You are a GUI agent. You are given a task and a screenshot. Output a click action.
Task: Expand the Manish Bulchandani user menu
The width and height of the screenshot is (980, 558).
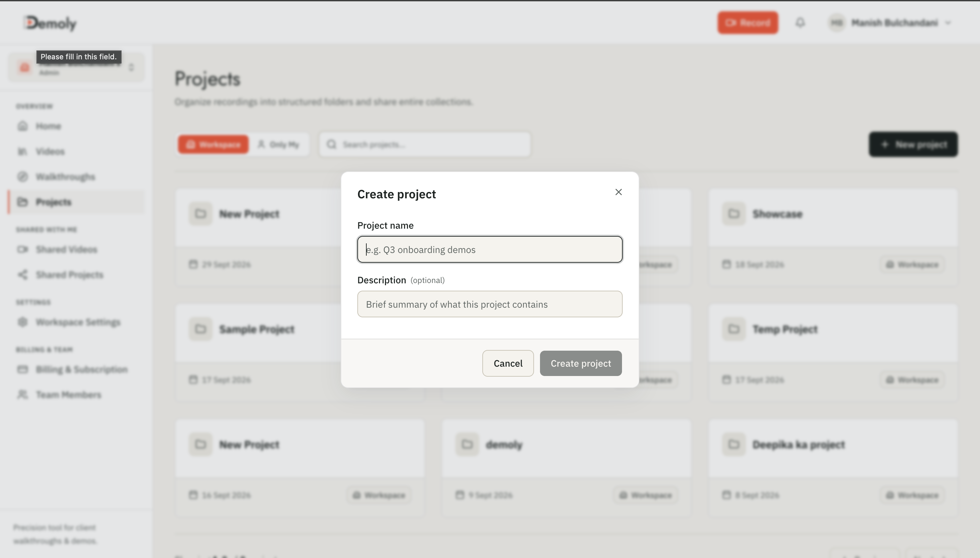[889, 23]
